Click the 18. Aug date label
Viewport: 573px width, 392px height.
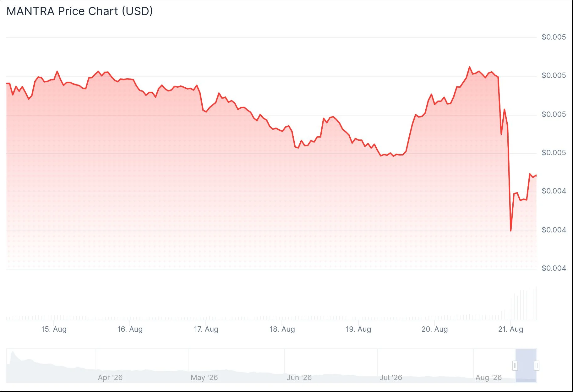[282, 329]
